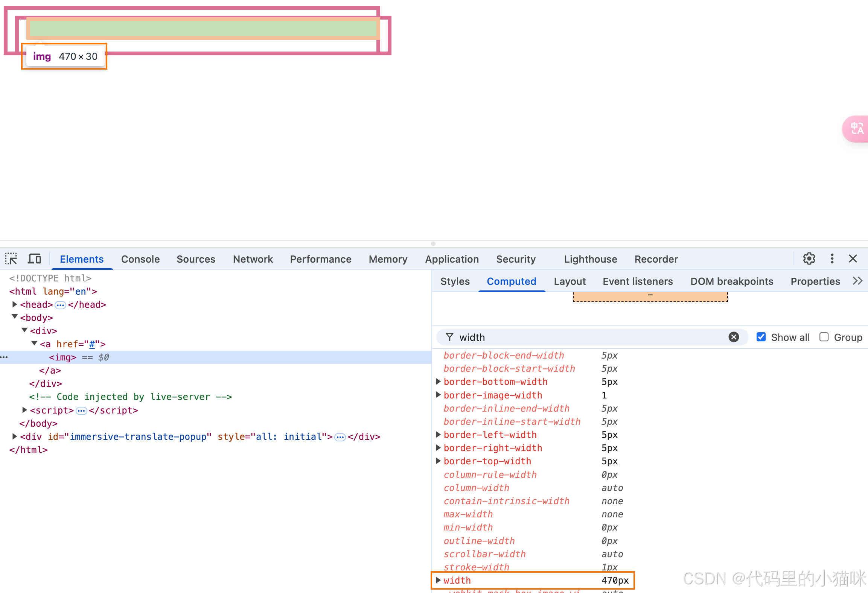868x593 pixels.
Task: Open DevTools settings gear
Action: (809, 259)
